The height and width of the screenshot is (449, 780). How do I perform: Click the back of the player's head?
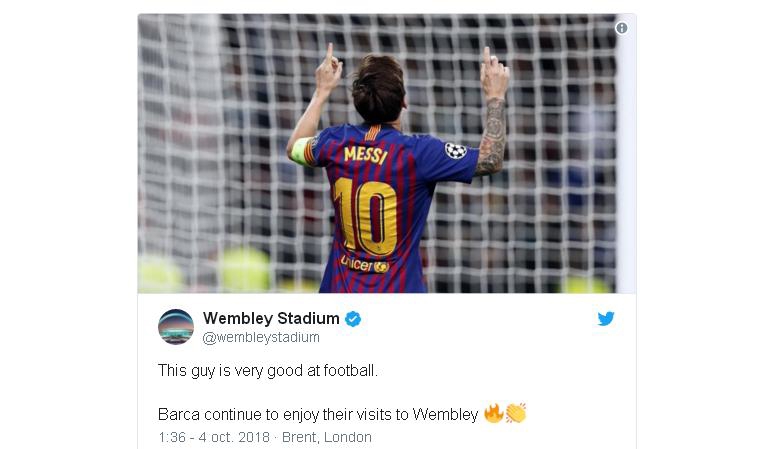coord(377,85)
